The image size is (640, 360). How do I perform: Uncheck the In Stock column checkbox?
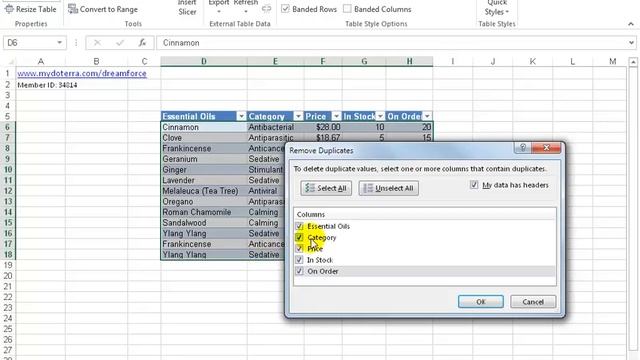(x=300, y=260)
